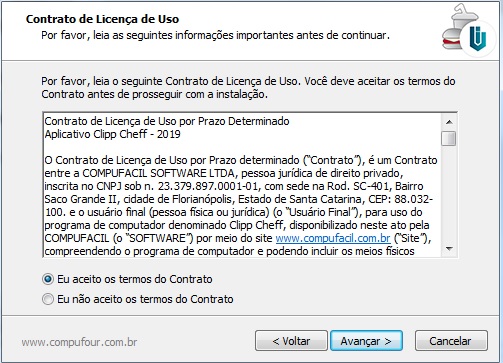The image size is (503, 363).
Task: Click the "Por favor, leia as seguintes informações" subtitle
Action: tap(215, 35)
